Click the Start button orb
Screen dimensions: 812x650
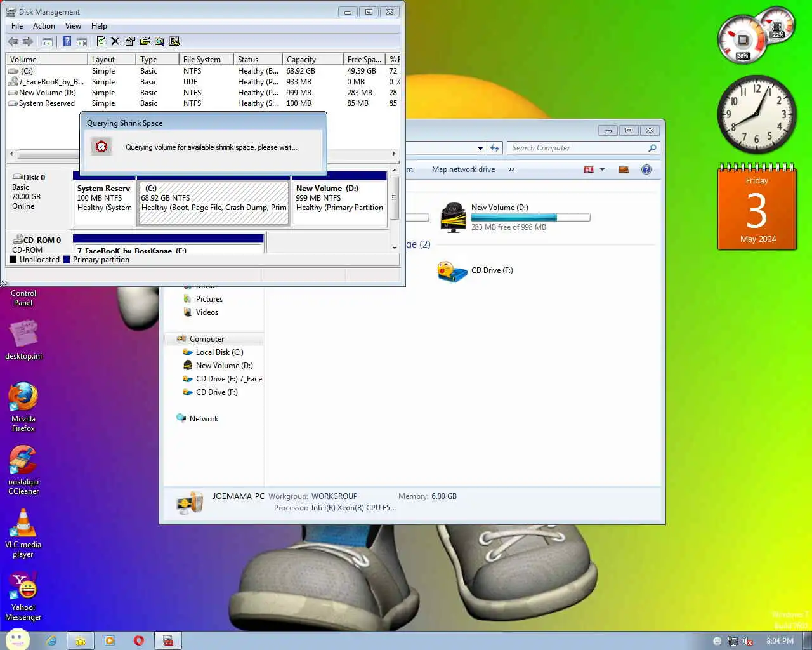17,640
